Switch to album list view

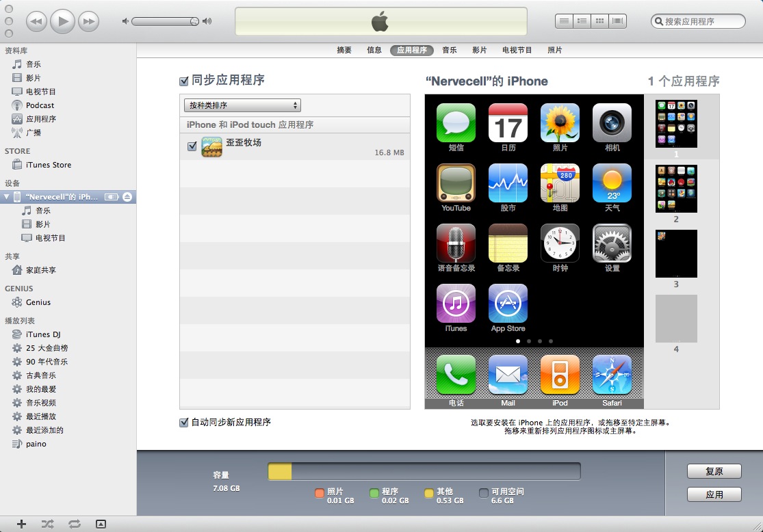pos(582,21)
